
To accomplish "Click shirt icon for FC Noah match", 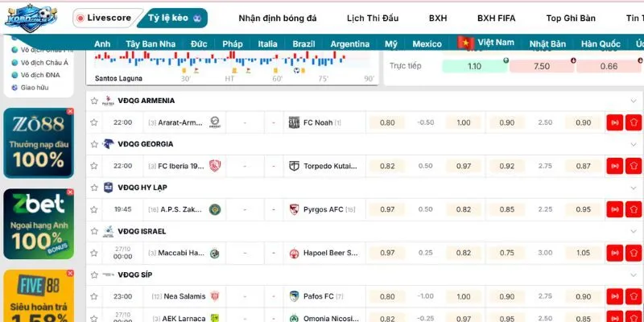I will [634, 123].
